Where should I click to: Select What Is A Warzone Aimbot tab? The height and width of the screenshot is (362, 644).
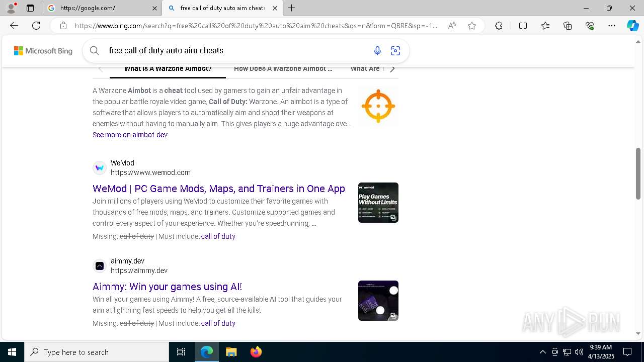tap(168, 69)
